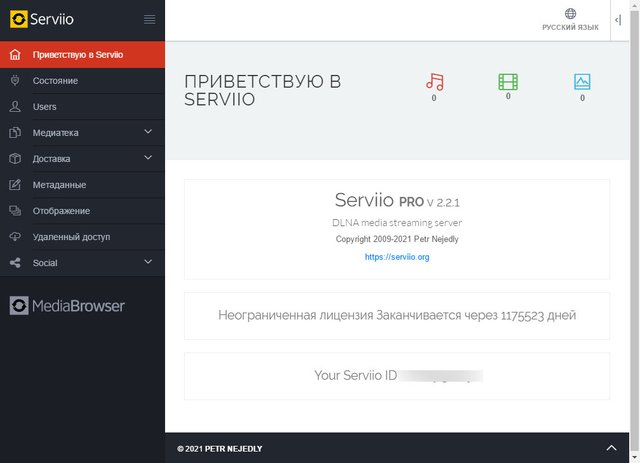This screenshot has height=463, width=640.
Task: Click the globe language icon
Action: [x=570, y=13]
